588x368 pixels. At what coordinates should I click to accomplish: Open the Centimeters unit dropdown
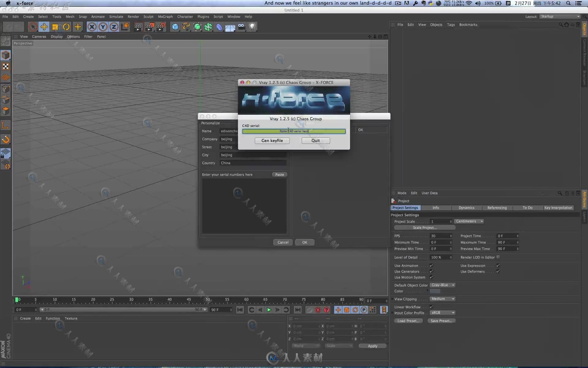[x=469, y=221]
